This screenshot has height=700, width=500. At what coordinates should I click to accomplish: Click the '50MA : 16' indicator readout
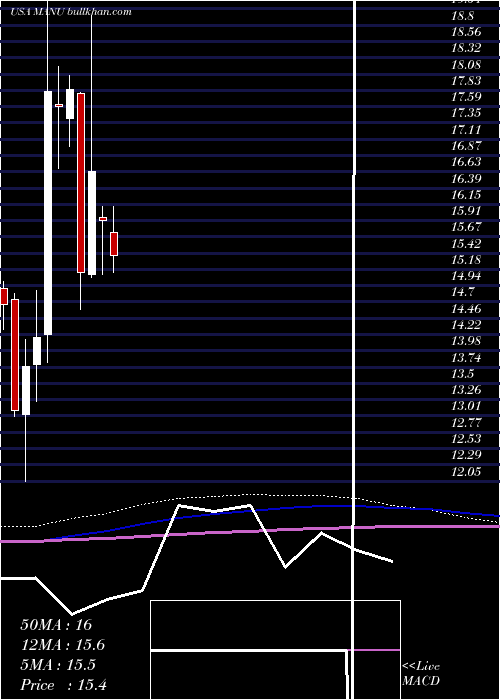point(56,625)
